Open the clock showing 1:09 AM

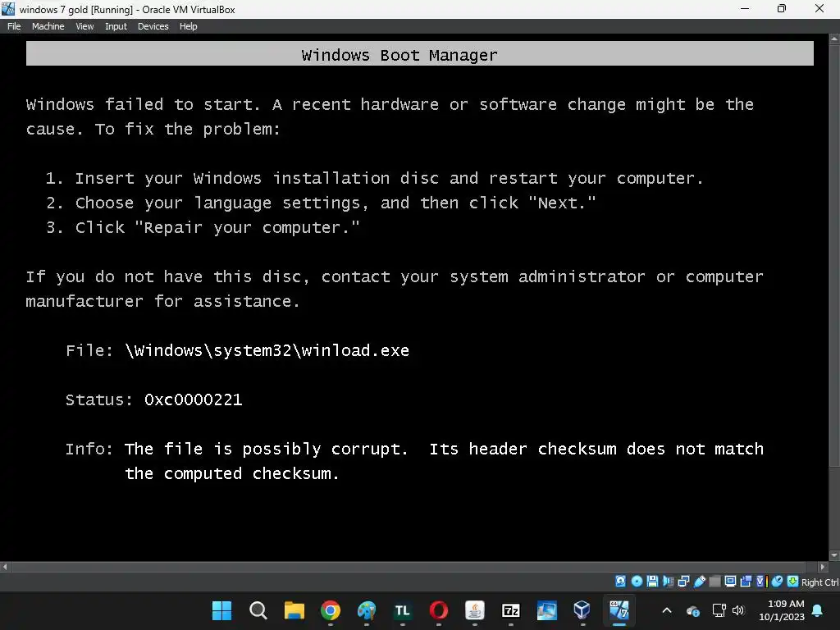click(782, 610)
